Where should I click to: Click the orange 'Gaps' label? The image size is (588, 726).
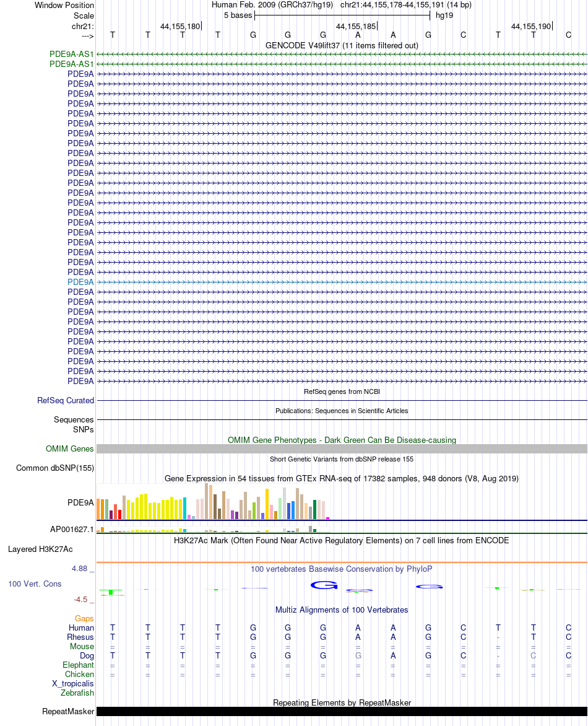click(x=84, y=619)
